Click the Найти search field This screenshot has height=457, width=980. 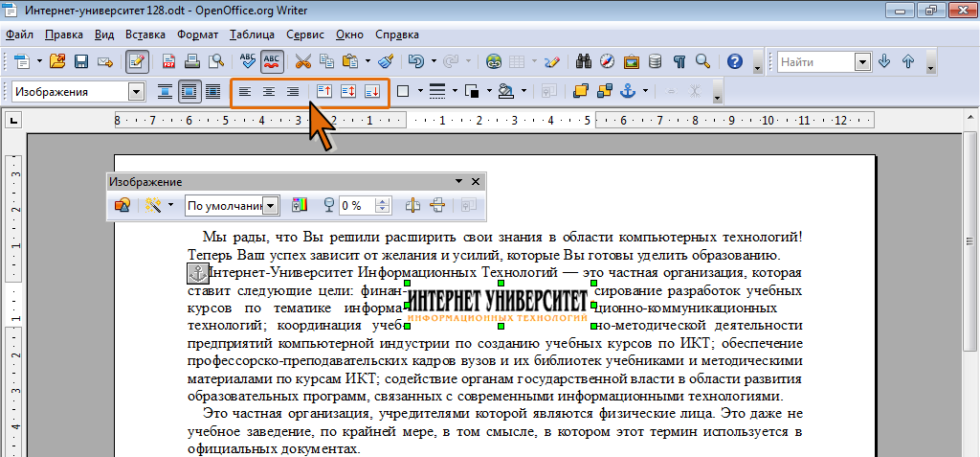point(816,62)
